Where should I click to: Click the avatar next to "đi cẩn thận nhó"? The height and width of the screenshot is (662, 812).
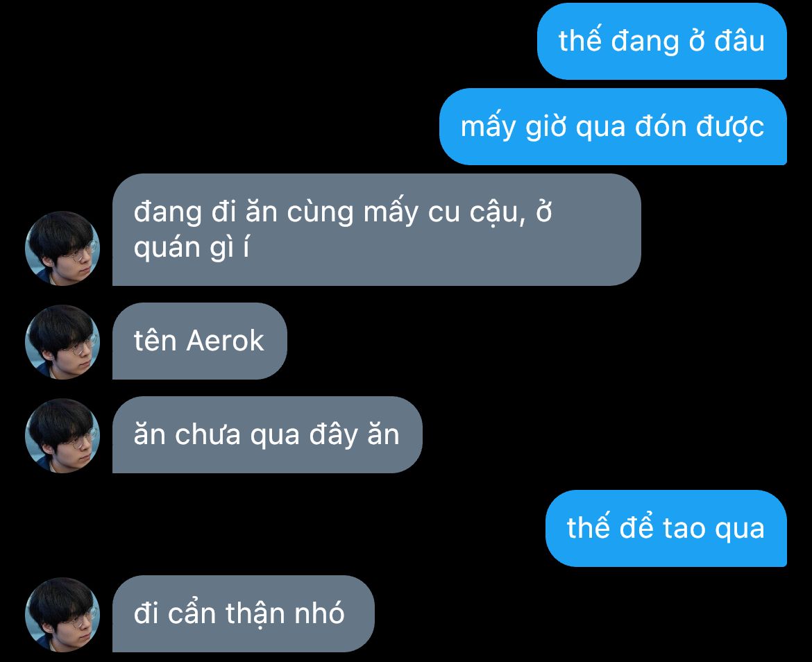(62, 615)
